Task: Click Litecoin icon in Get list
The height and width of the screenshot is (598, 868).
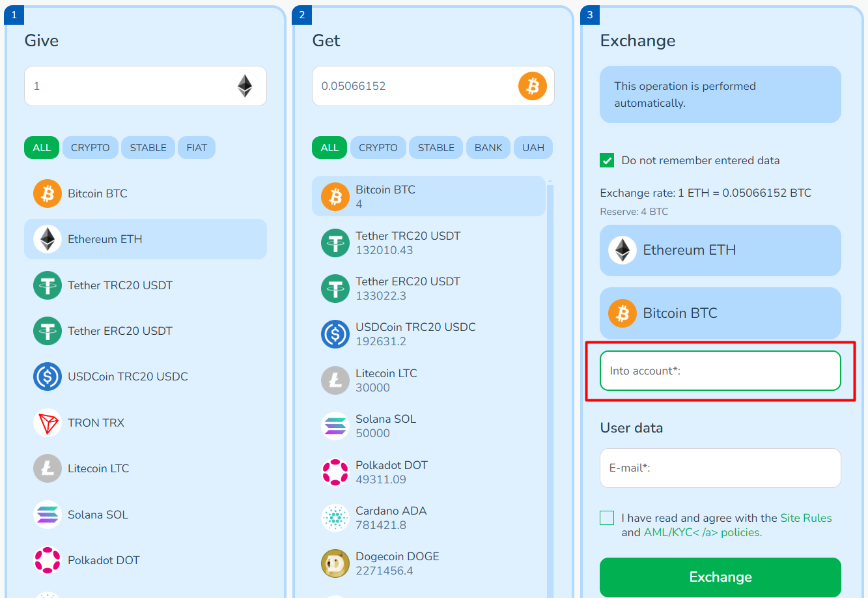Action: (x=335, y=380)
